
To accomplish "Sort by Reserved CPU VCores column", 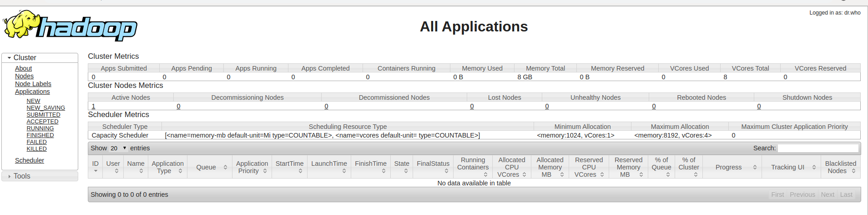I will [x=589, y=167].
